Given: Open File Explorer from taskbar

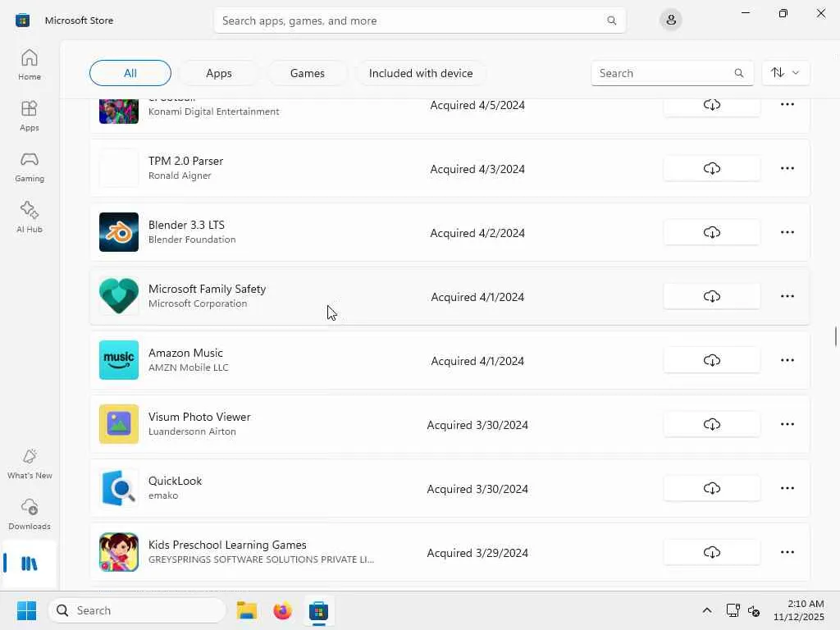Looking at the screenshot, I should (x=247, y=610).
